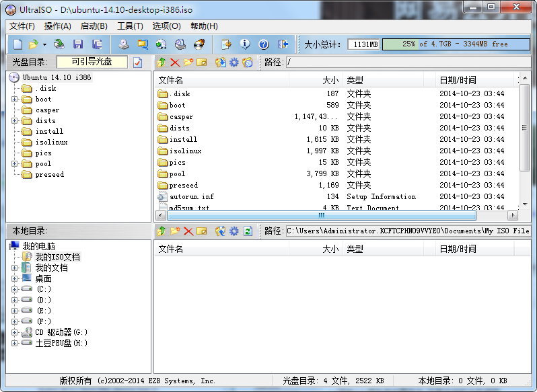Click the disc capacity bar showing 25% of 4.7GB
The height and width of the screenshot is (392, 537).
(456, 44)
